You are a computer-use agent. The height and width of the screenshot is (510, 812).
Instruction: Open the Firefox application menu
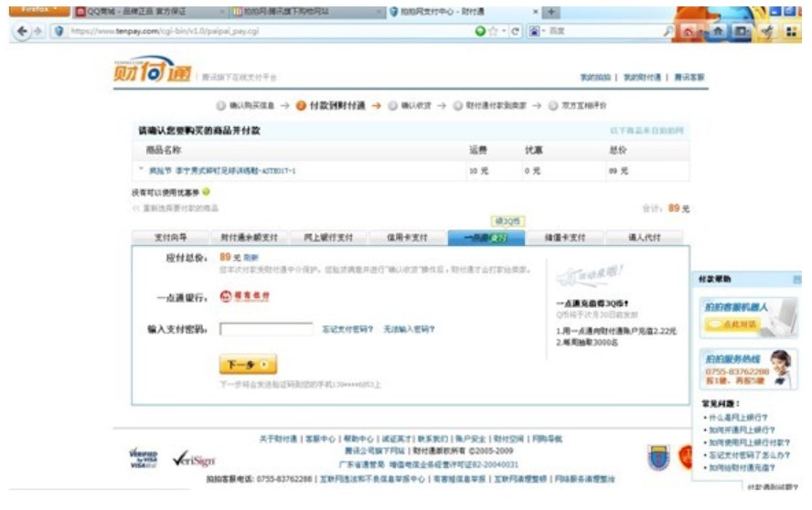(38, 10)
